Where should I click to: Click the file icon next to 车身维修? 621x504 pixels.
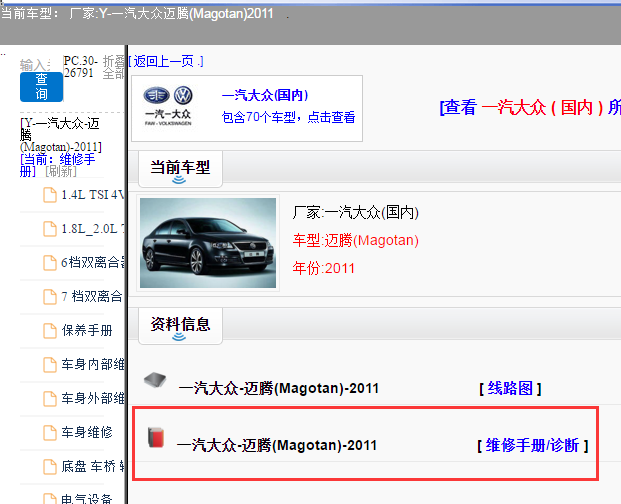50,433
